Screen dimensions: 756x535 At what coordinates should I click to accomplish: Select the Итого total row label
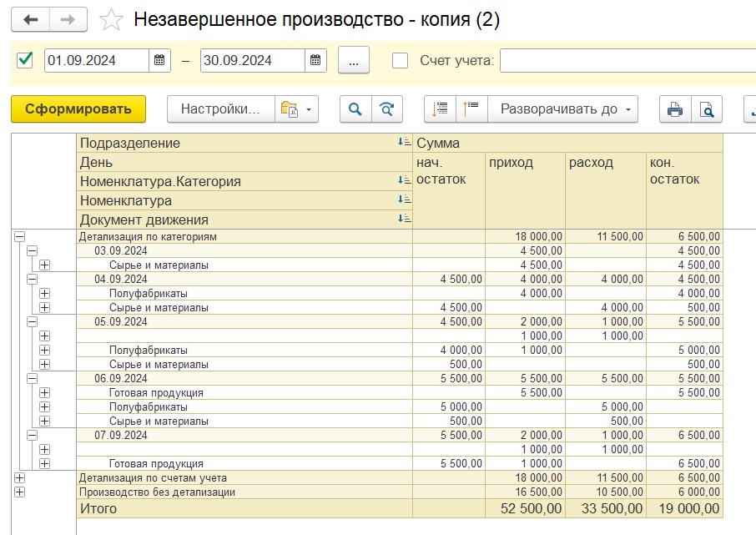(98, 508)
